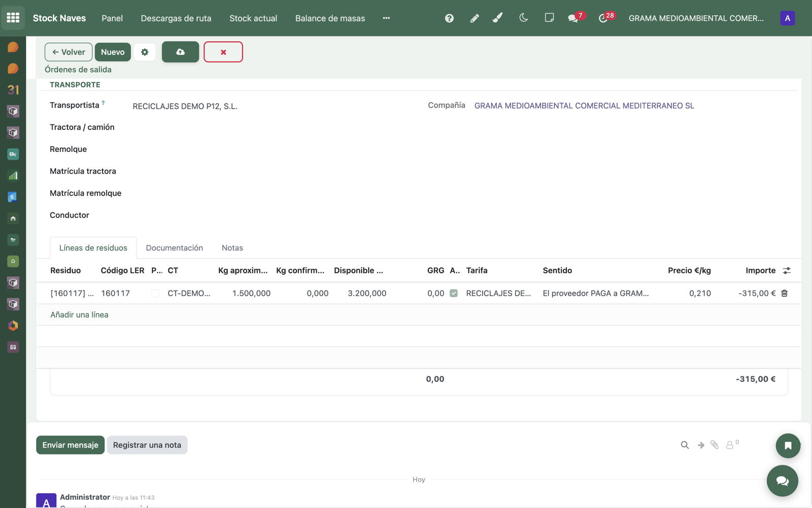Screen dimensions: 812x508
Task: Open the apps grid menu
Action: [x=13, y=18]
